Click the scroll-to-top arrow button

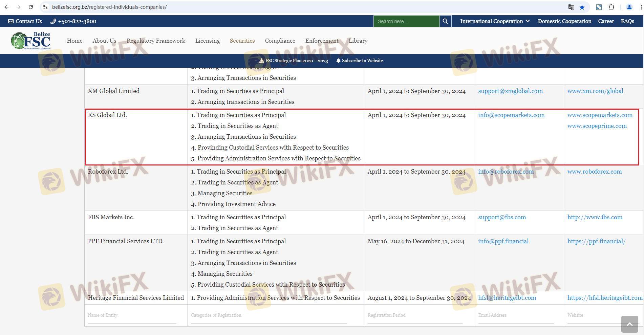click(x=629, y=324)
